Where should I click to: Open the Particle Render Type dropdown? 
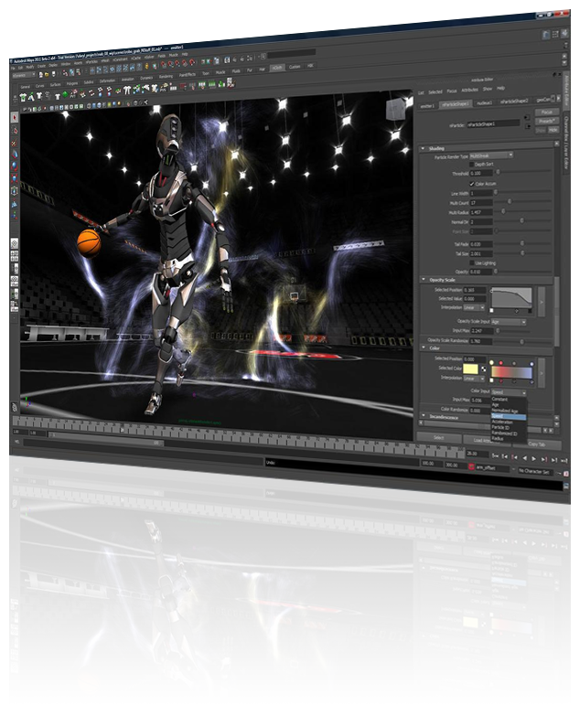(491, 155)
